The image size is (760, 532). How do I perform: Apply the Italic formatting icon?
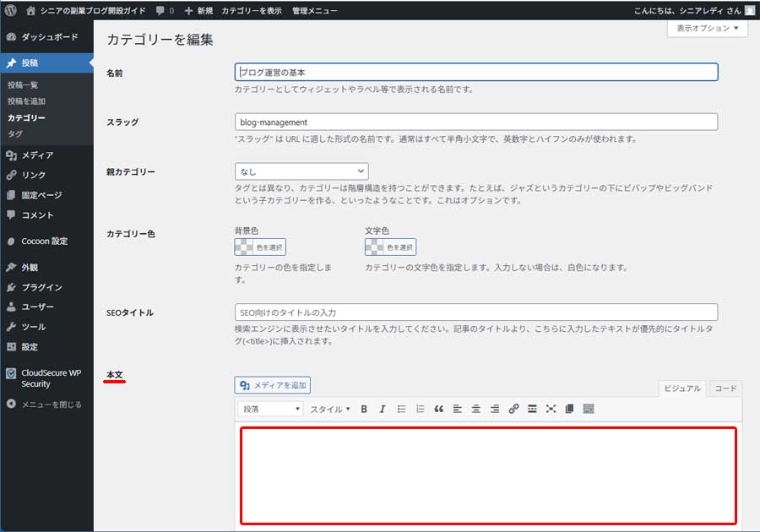pyautogui.click(x=382, y=410)
